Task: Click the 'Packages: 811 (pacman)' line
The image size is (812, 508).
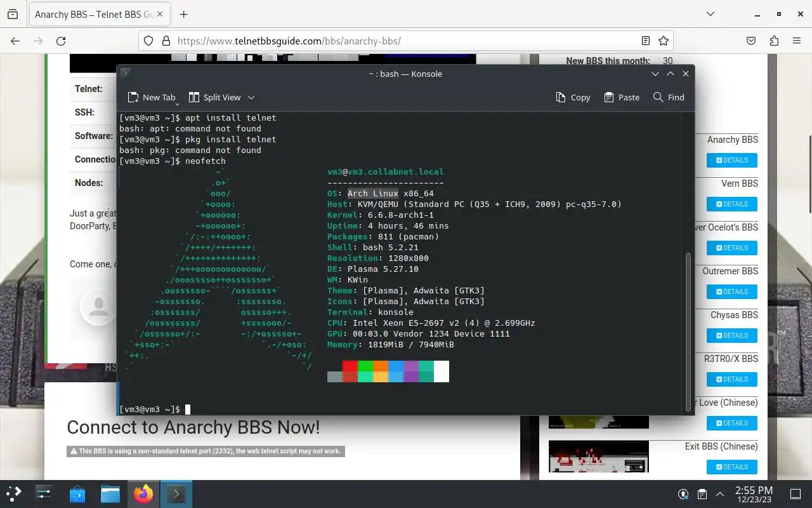Action: pyautogui.click(x=383, y=237)
